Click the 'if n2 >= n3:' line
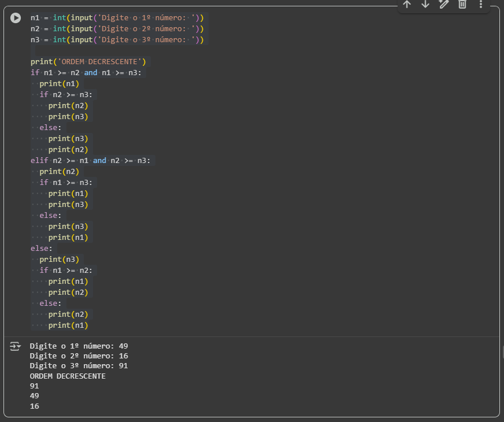This screenshot has width=504, height=422. click(x=66, y=95)
